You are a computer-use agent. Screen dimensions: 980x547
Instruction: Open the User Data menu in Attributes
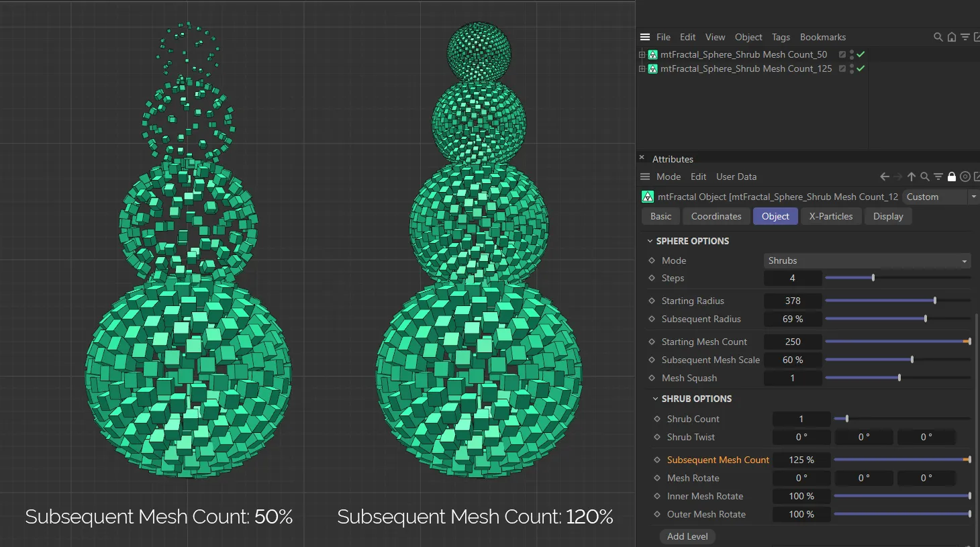coord(736,177)
